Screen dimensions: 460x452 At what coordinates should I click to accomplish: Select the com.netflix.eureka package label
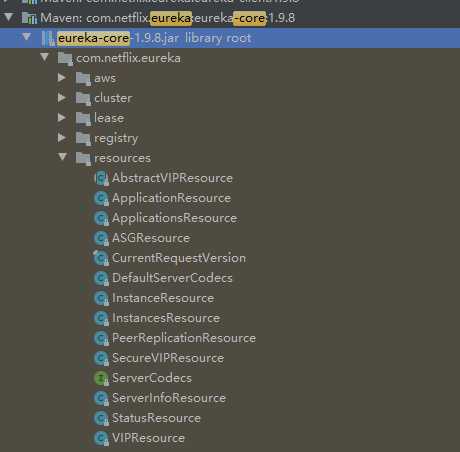pyautogui.click(x=129, y=58)
